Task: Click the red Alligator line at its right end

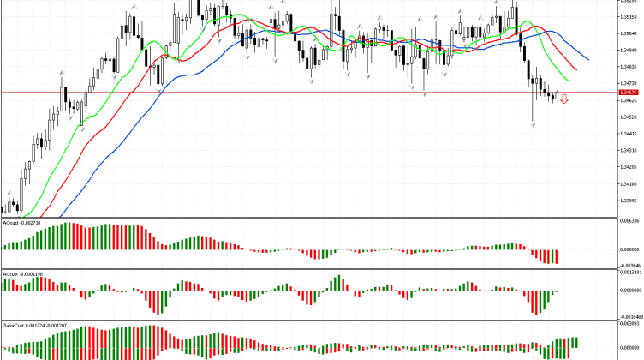Action: click(x=576, y=69)
